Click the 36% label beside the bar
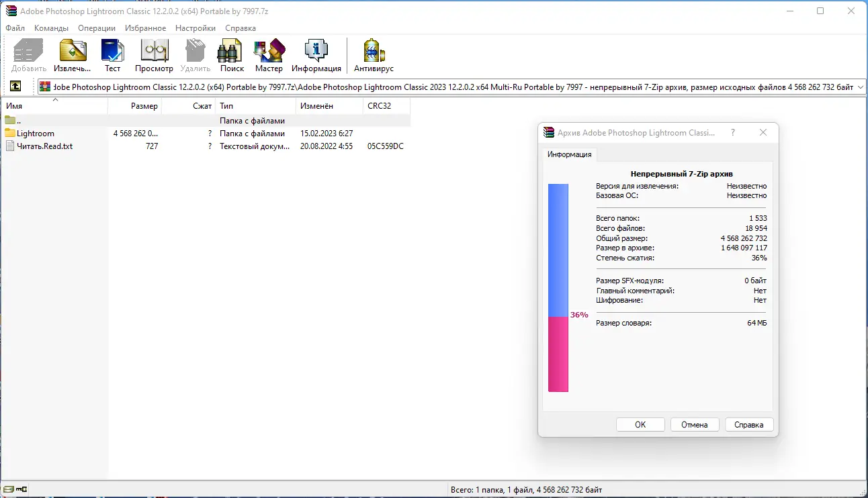 pyautogui.click(x=579, y=315)
